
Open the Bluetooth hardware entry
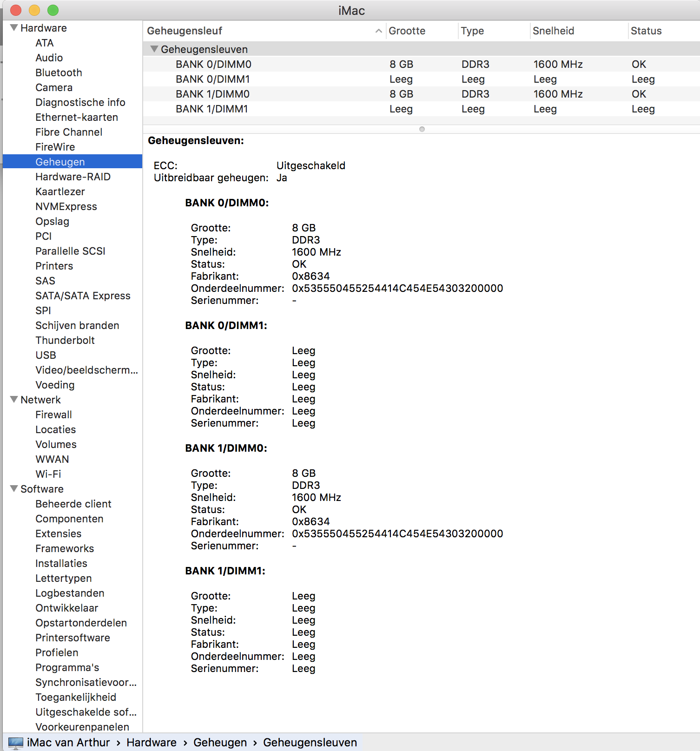pos(59,72)
